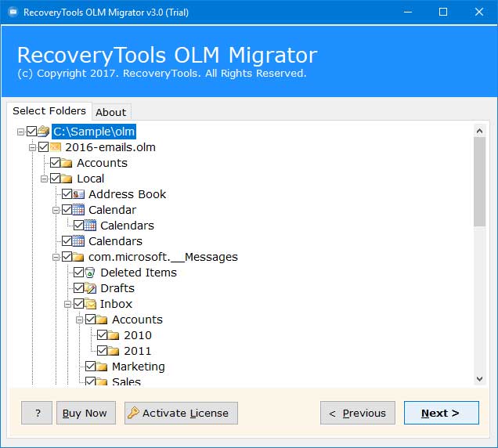Screen dimensions: 498x448
Task: Select the top-level Accounts folder label
Action: tap(102, 163)
